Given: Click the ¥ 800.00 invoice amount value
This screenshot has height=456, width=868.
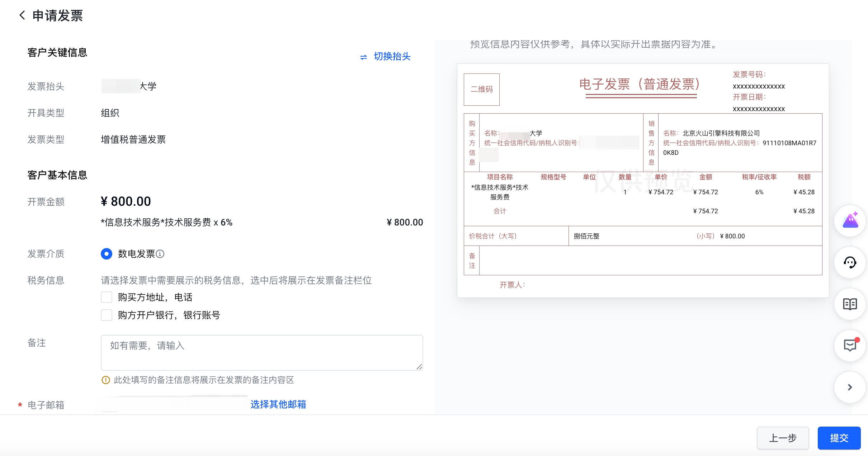Looking at the screenshot, I should 126,201.
